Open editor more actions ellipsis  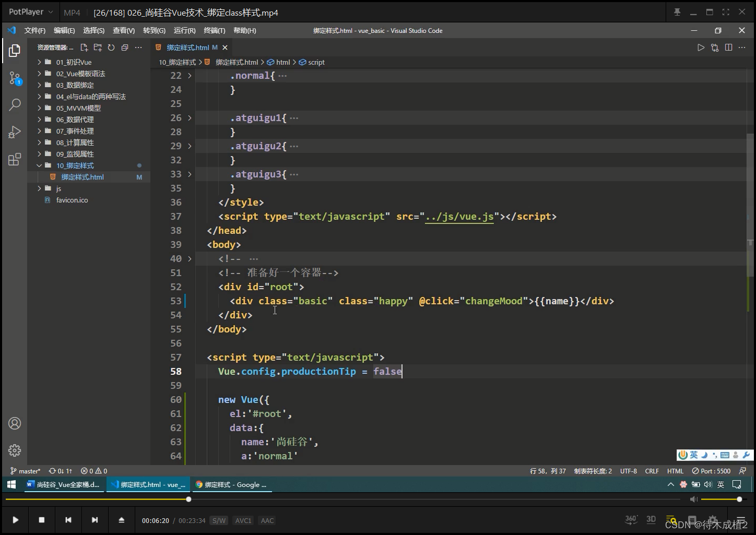click(x=742, y=47)
